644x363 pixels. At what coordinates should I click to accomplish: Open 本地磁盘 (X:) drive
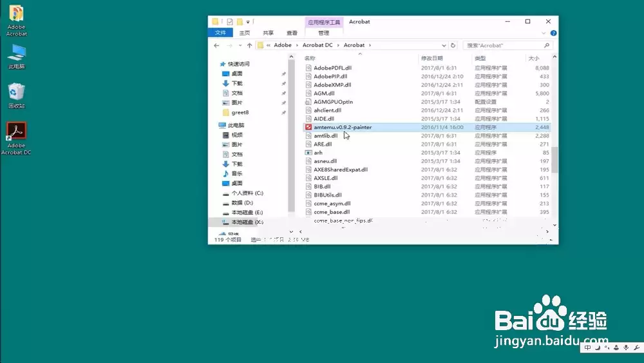[x=247, y=222]
